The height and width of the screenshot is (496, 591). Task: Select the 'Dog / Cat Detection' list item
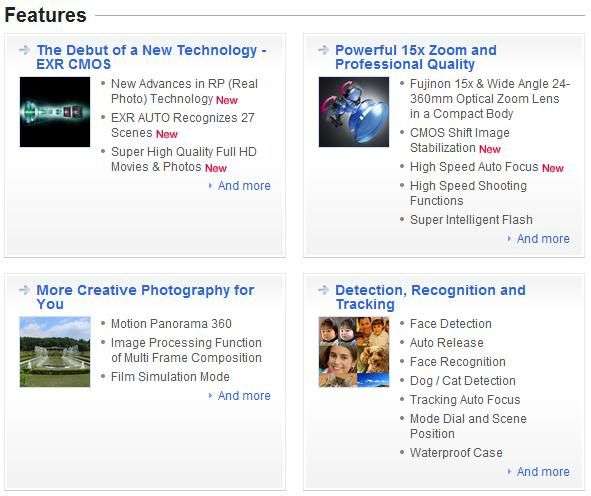tap(462, 381)
